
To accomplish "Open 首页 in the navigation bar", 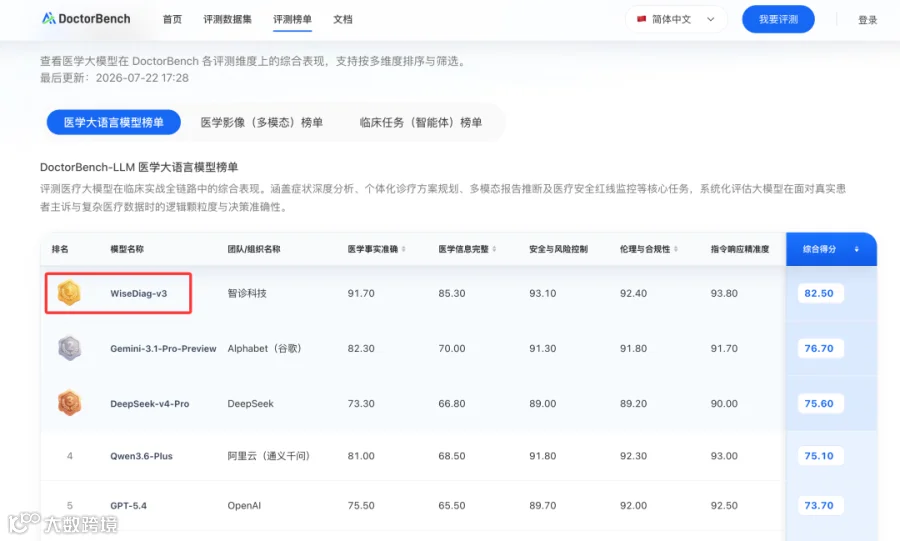I will coord(172,19).
